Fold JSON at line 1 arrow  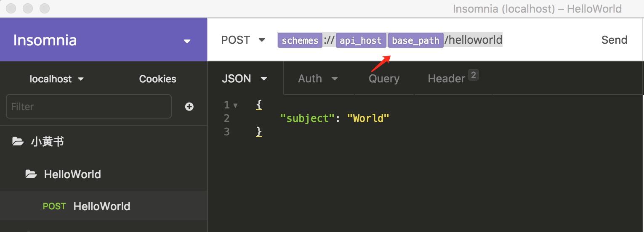click(235, 105)
